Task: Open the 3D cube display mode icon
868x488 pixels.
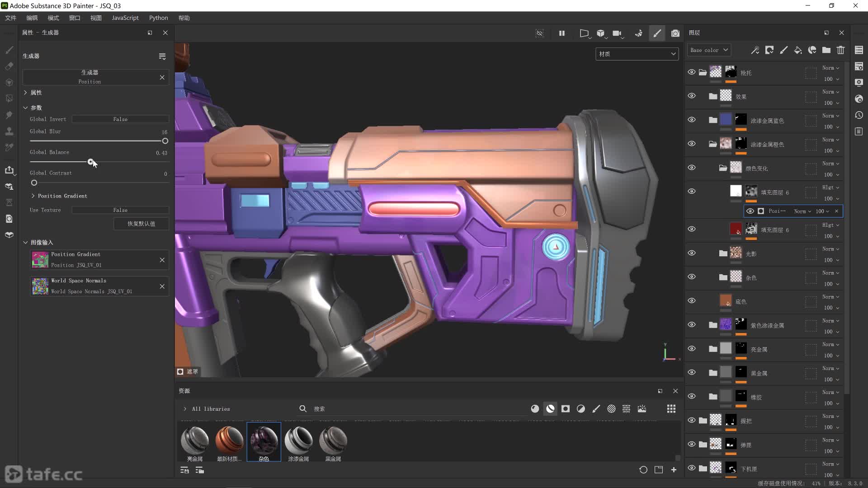Action: (x=601, y=33)
